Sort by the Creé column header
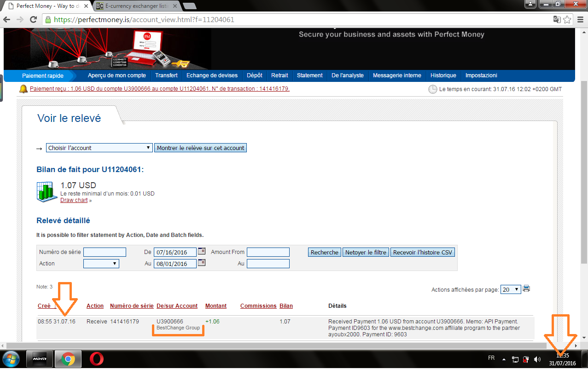The image size is (588, 369). [x=44, y=306]
